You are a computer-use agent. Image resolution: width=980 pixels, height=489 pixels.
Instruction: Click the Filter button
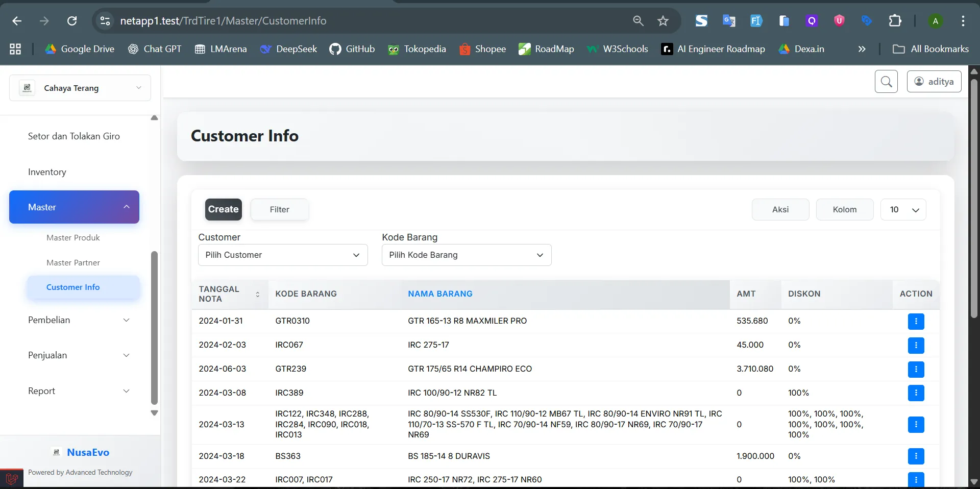pyautogui.click(x=279, y=210)
